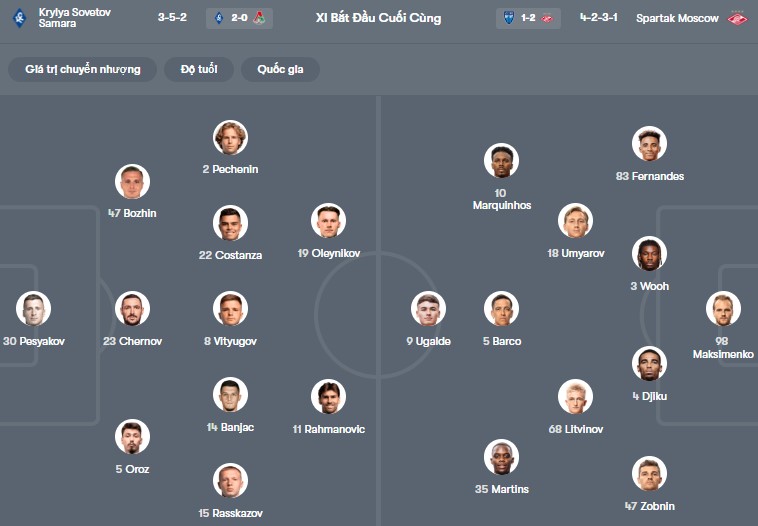758x526 pixels.
Task: Open Costanza's player photo
Action: [230, 223]
